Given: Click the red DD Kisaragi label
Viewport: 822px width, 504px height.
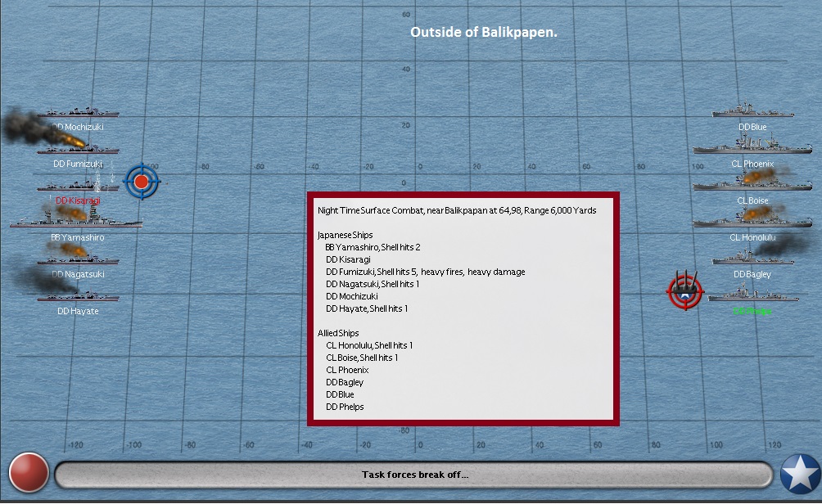Looking at the screenshot, I should click(x=78, y=200).
